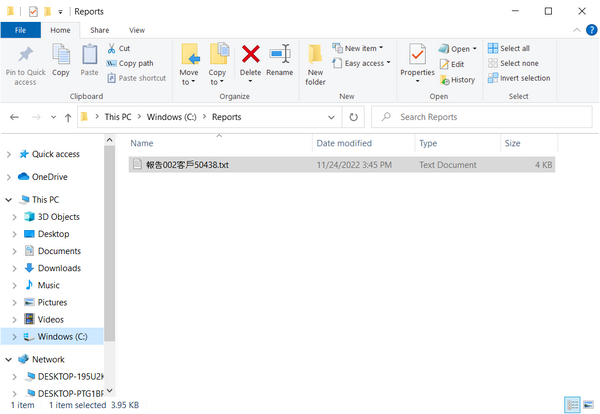Open Videos in navigation pane

44,319
